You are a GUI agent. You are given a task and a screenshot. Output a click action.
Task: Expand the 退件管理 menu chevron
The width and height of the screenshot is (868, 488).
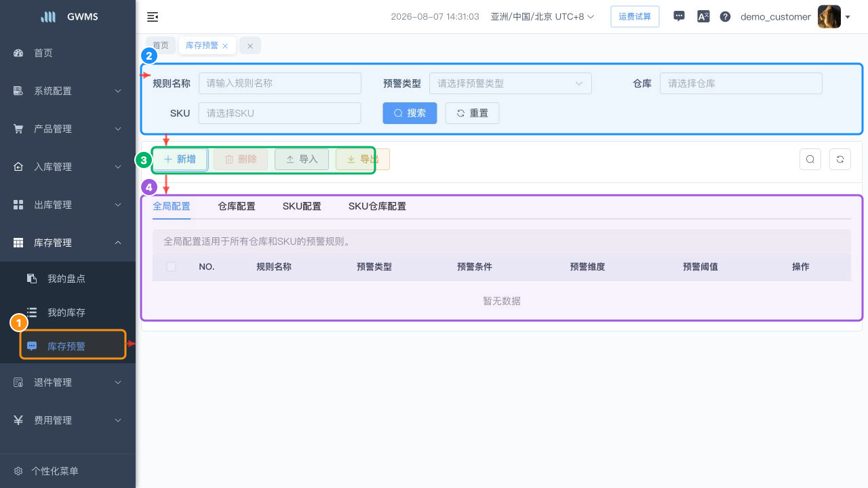tap(118, 382)
